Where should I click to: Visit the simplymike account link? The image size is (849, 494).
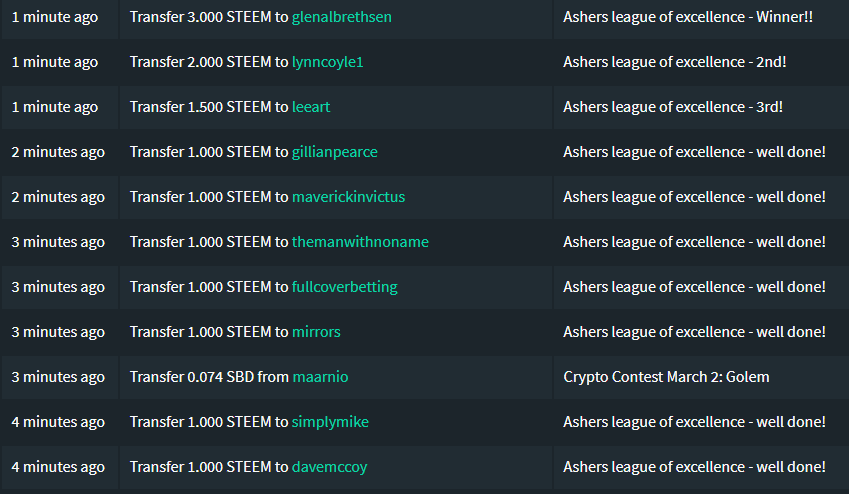click(x=330, y=422)
